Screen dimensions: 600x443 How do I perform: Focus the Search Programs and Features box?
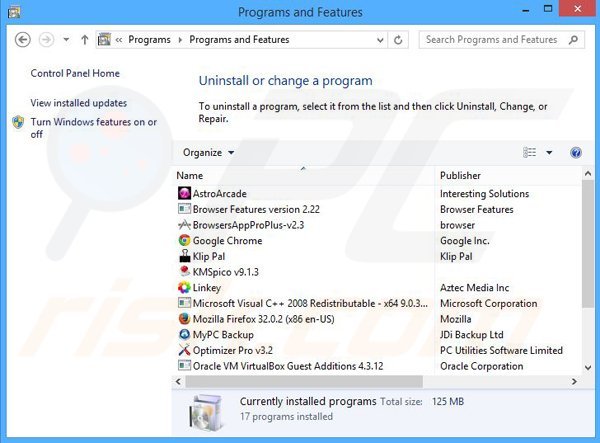pyautogui.click(x=502, y=40)
